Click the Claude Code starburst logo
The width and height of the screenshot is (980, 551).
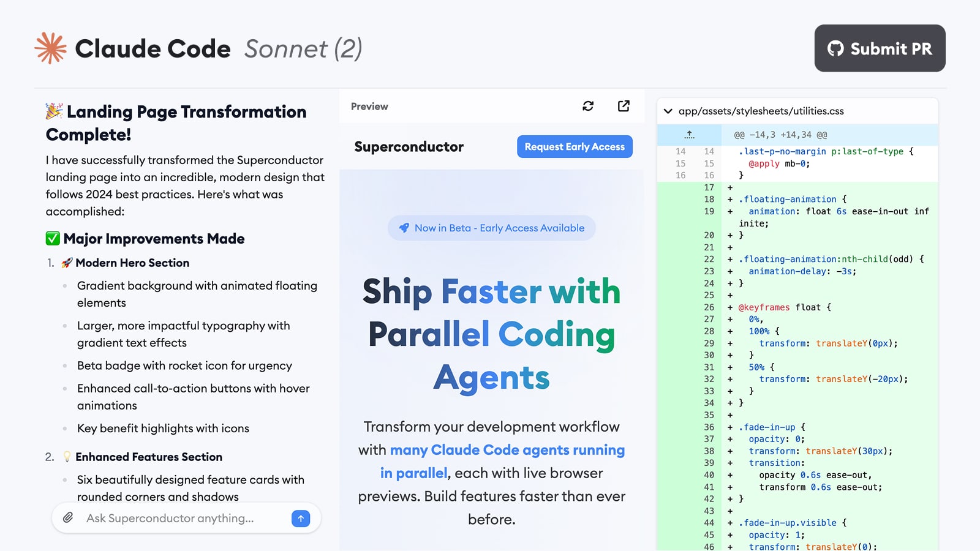[50, 48]
